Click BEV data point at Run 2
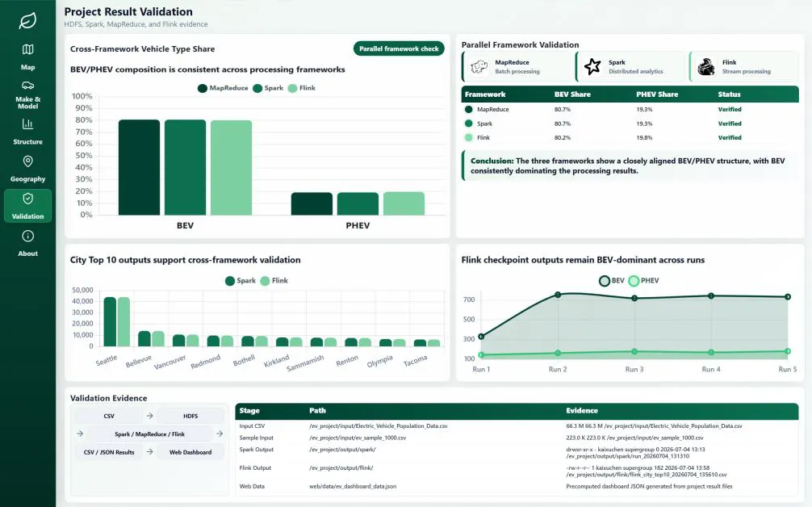 tap(558, 295)
